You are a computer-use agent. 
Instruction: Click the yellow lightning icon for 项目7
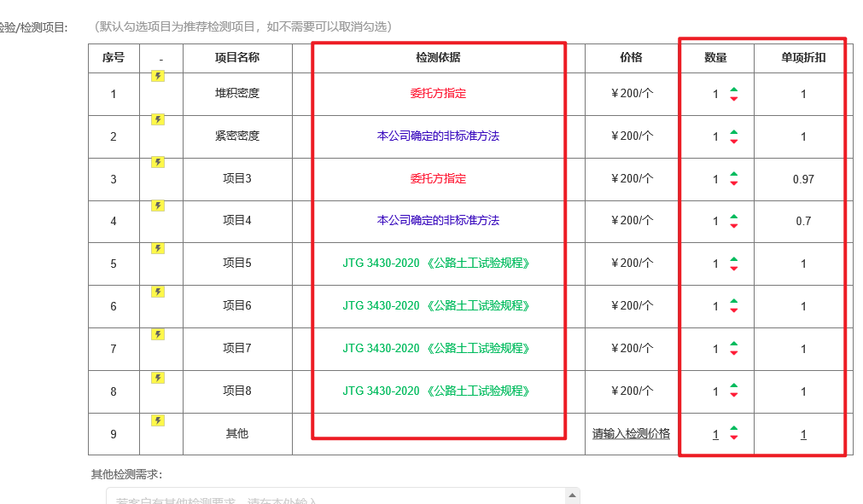[158, 334]
